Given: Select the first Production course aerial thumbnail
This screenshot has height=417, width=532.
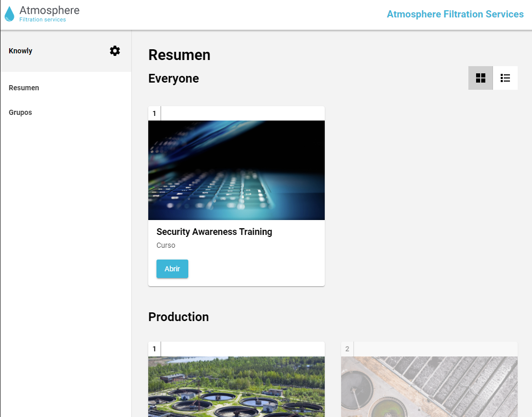Looking at the screenshot, I should point(237,386).
